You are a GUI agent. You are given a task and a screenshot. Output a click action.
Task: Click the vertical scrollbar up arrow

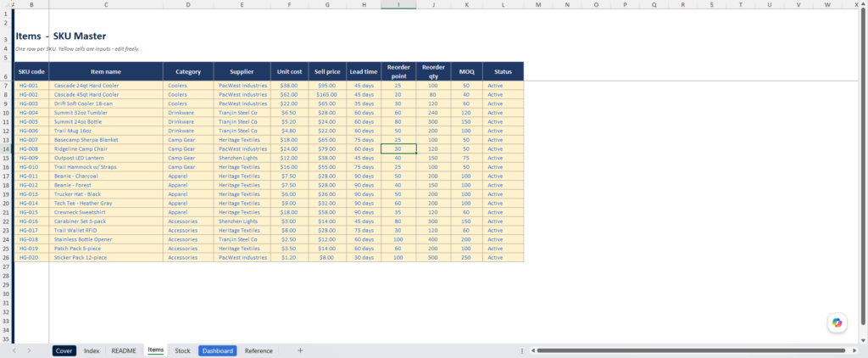864,4
